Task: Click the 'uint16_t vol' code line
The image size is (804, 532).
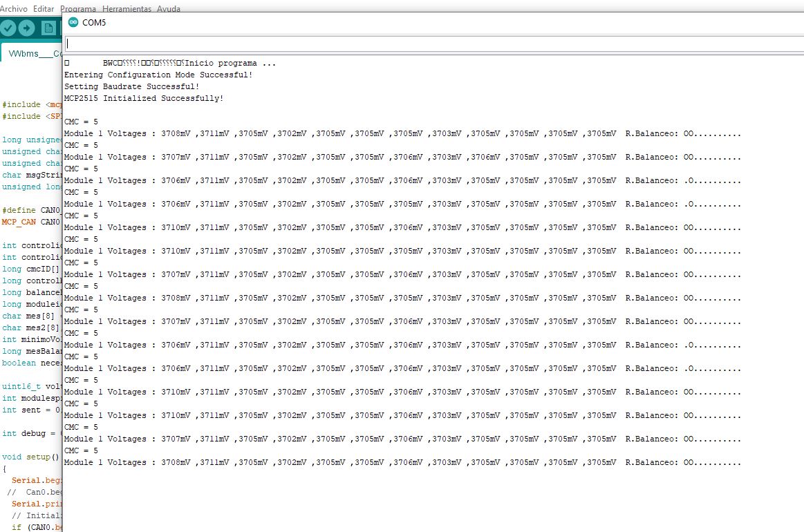Action: tap(32, 386)
